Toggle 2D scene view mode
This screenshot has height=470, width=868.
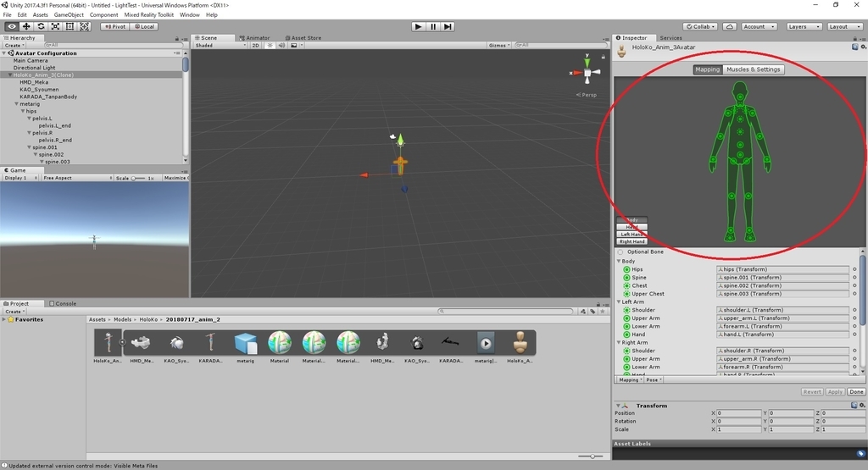coord(256,46)
